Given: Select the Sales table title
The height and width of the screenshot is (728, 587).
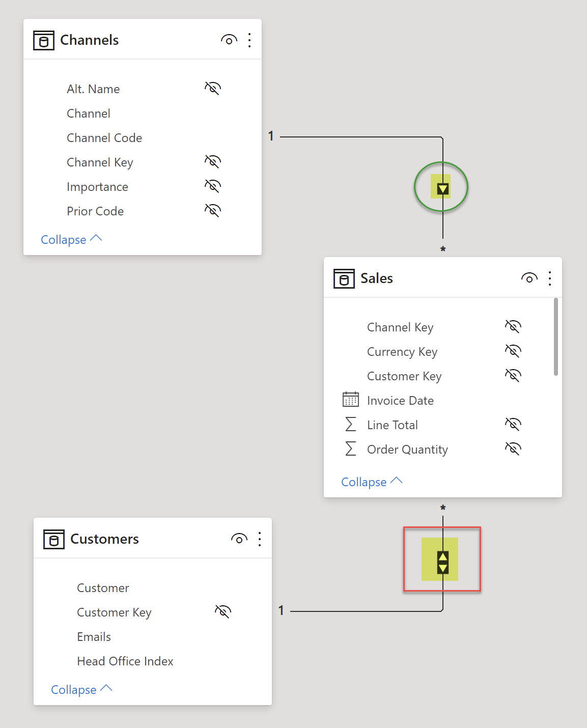Looking at the screenshot, I should pos(377,278).
